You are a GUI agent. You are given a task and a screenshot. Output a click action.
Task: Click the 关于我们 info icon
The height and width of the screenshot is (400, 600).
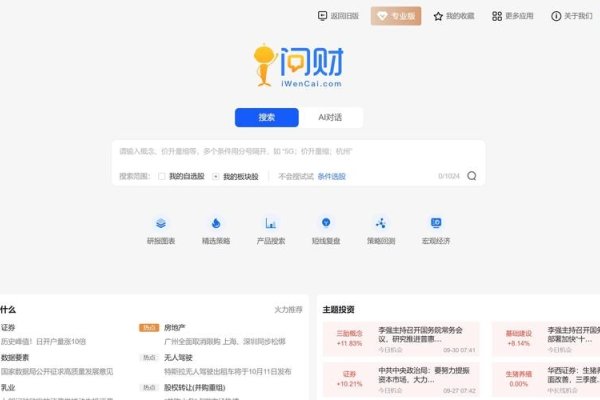point(556,16)
